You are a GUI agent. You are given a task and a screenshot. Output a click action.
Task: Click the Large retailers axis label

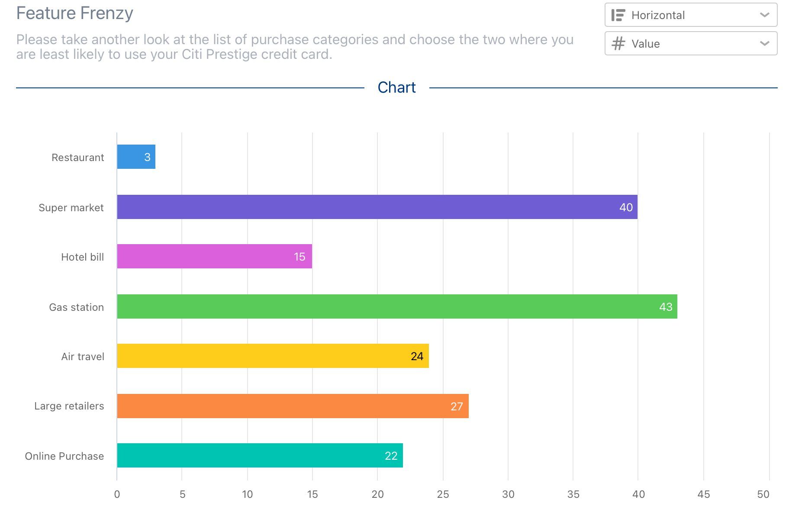69,406
